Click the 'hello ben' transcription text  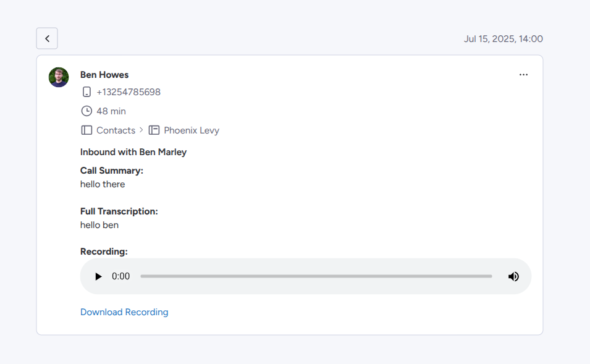tap(99, 225)
